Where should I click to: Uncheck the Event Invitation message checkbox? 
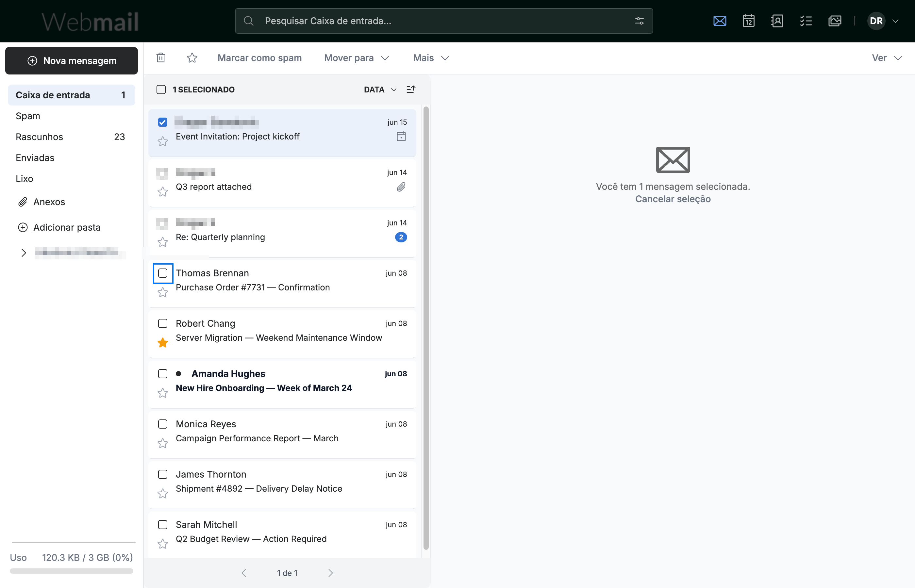coord(163,122)
